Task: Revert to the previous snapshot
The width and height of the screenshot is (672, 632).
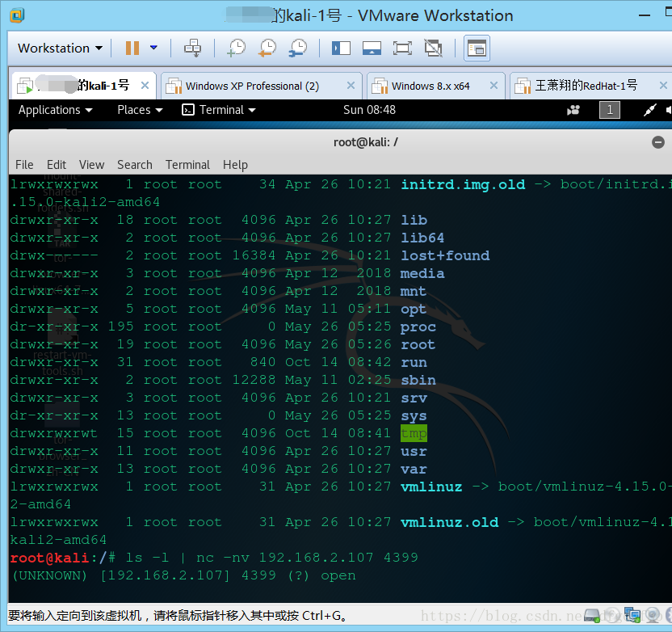Action: tap(267, 48)
